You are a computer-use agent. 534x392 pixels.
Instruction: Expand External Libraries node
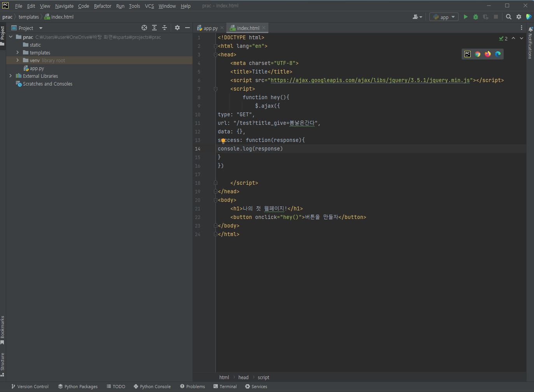pyautogui.click(x=11, y=76)
